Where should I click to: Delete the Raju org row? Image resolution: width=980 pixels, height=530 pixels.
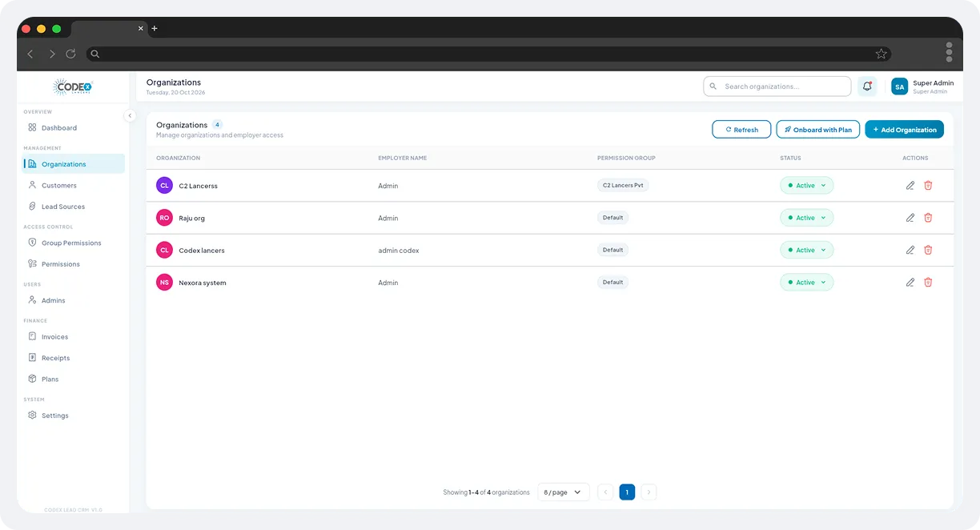[928, 218]
